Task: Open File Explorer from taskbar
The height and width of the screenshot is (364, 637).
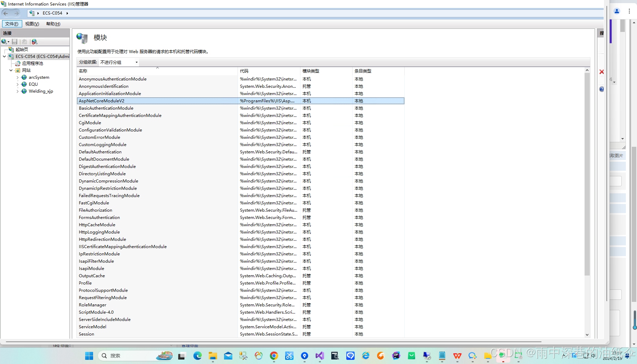Action: [x=213, y=356]
